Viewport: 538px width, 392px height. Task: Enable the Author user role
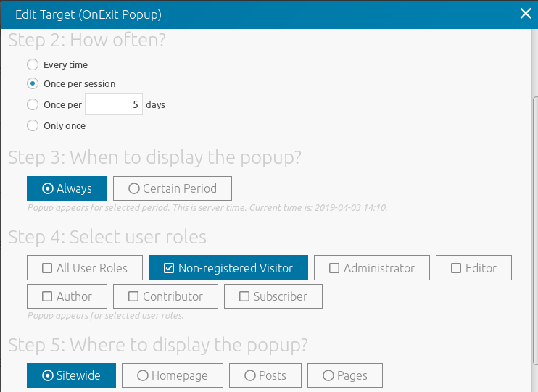(x=67, y=296)
